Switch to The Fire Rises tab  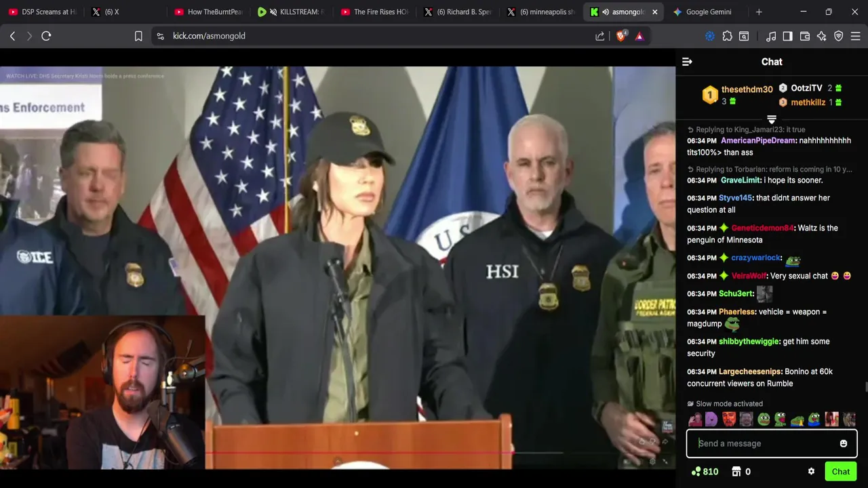374,12
